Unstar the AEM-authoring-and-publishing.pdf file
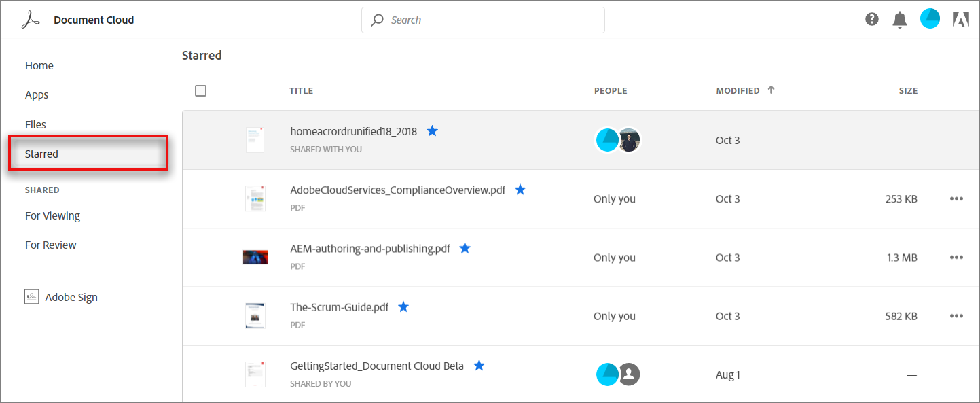 pyautogui.click(x=465, y=248)
